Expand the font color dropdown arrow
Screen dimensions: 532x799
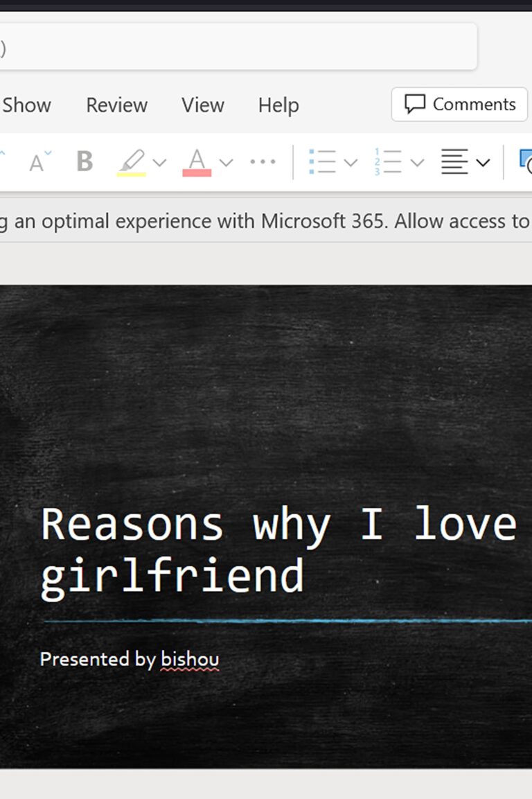pos(226,163)
